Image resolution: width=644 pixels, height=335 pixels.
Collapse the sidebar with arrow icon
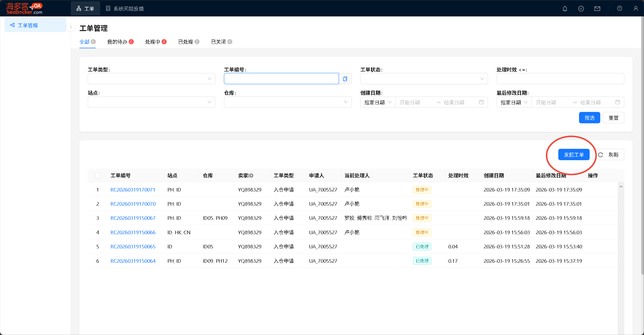71,27
